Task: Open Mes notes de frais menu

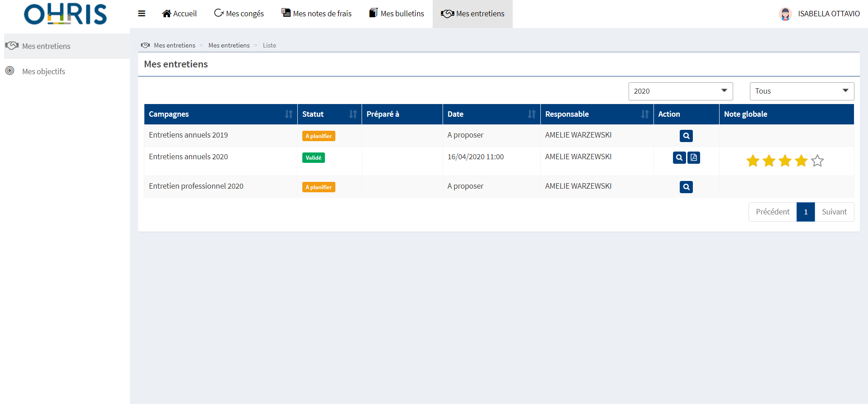Action: click(x=316, y=14)
